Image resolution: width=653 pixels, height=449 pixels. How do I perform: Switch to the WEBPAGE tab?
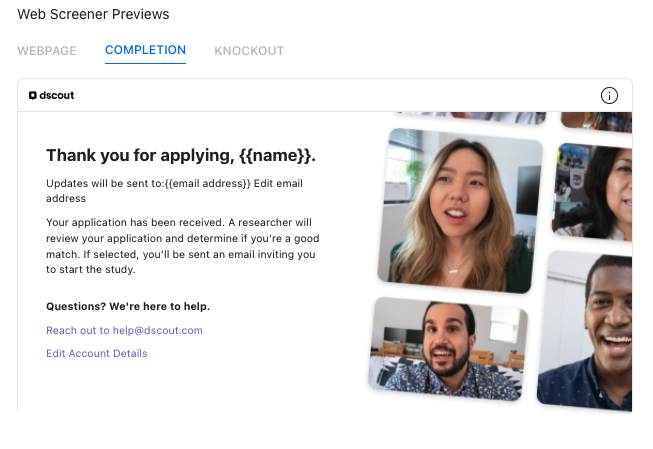point(47,51)
